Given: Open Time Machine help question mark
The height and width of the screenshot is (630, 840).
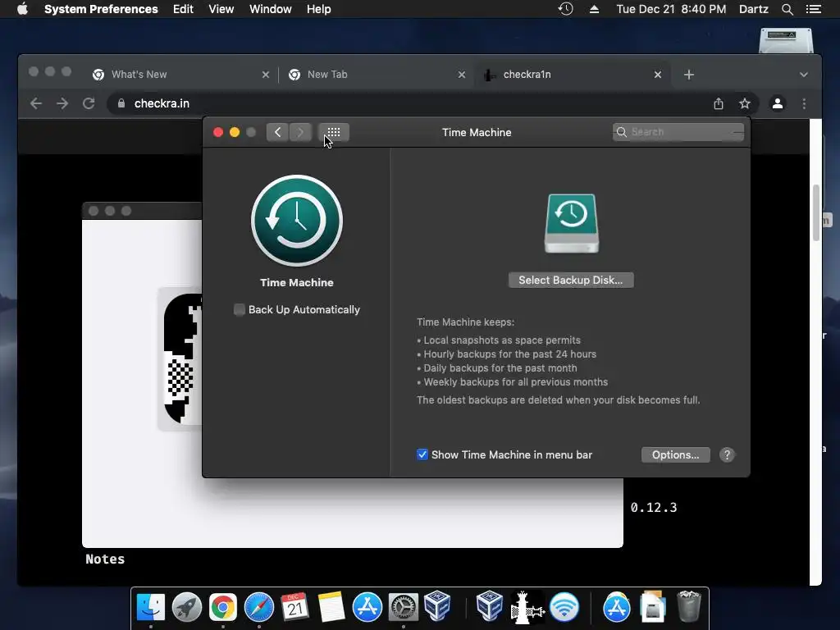Looking at the screenshot, I should [x=727, y=454].
